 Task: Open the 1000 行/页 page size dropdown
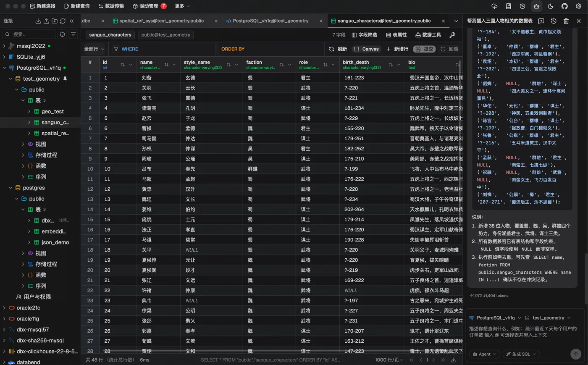389,360
